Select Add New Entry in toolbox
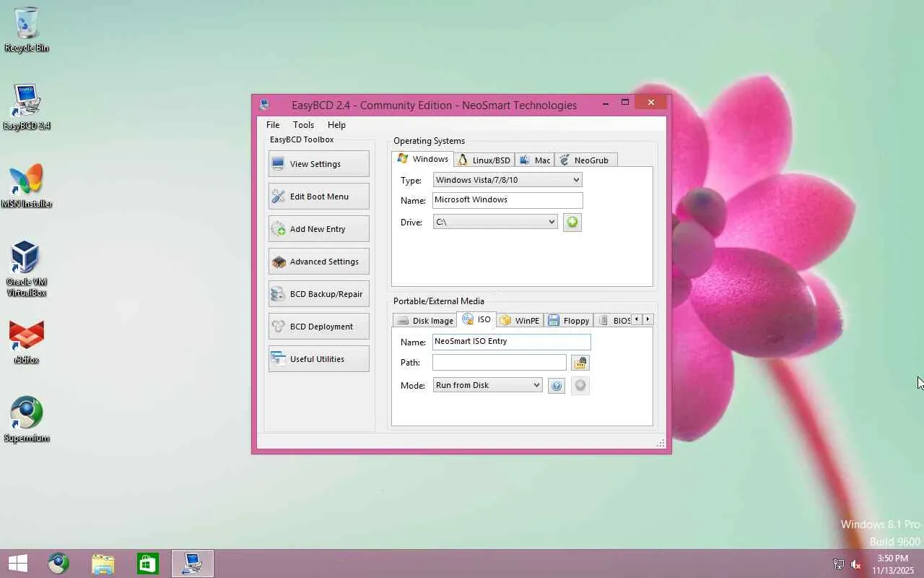 [318, 229]
